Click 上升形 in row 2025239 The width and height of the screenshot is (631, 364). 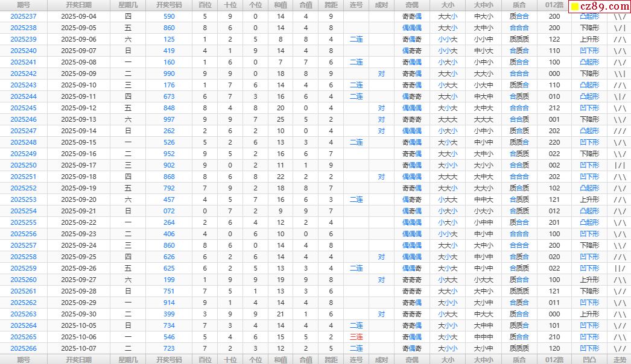pos(589,39)
